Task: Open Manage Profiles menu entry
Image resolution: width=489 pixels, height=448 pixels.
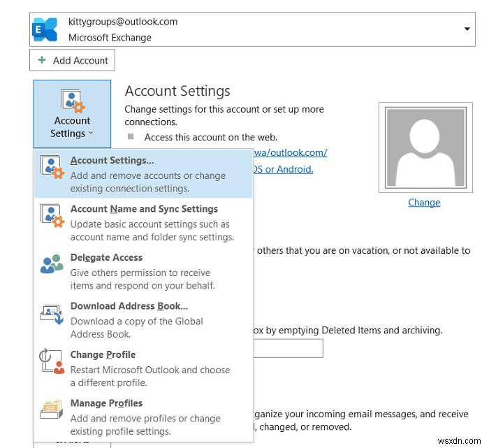Action: pyautogui.click(x=143, y=417)
